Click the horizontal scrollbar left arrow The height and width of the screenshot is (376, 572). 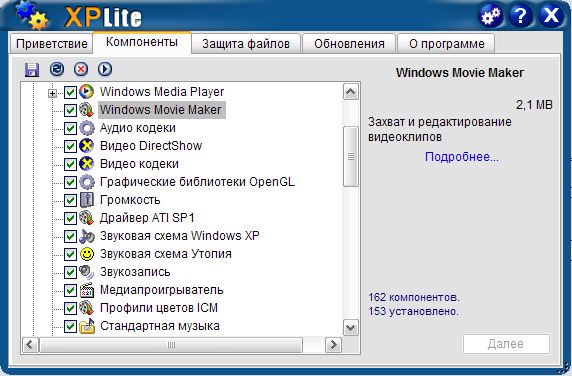pos(30,345)
